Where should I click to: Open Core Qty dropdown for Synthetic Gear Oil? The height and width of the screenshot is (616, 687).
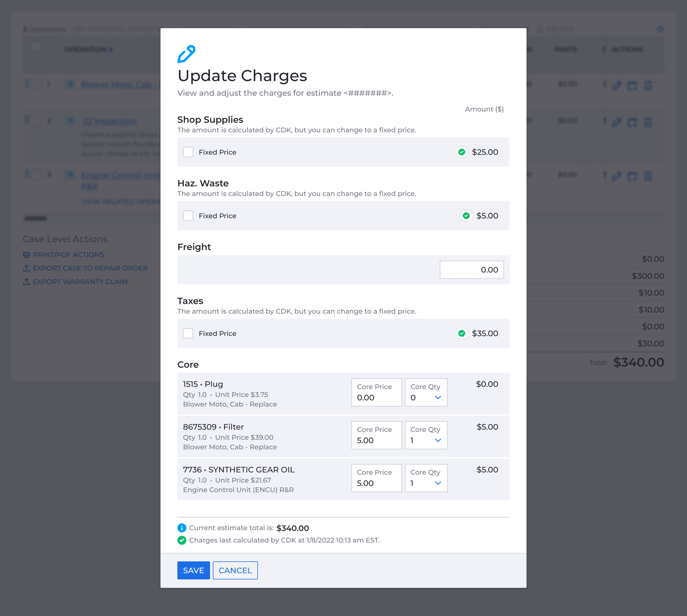(426, 478)
